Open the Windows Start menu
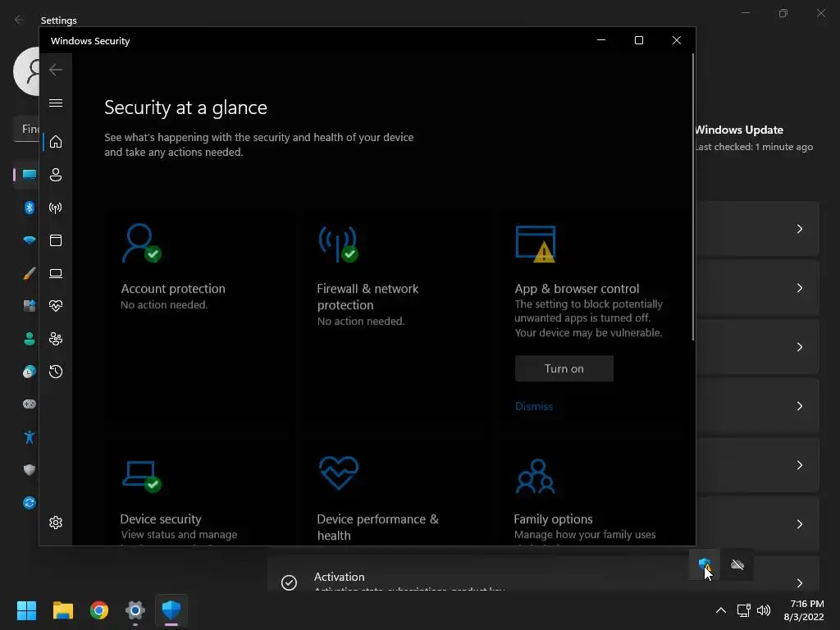 (x=26, y=610)
